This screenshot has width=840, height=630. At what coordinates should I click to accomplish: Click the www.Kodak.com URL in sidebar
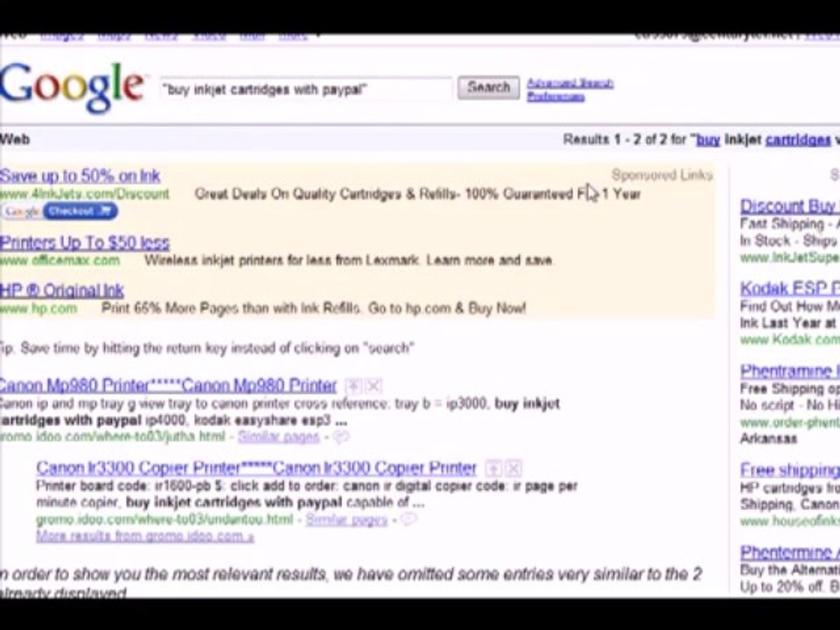coord(790,339)
